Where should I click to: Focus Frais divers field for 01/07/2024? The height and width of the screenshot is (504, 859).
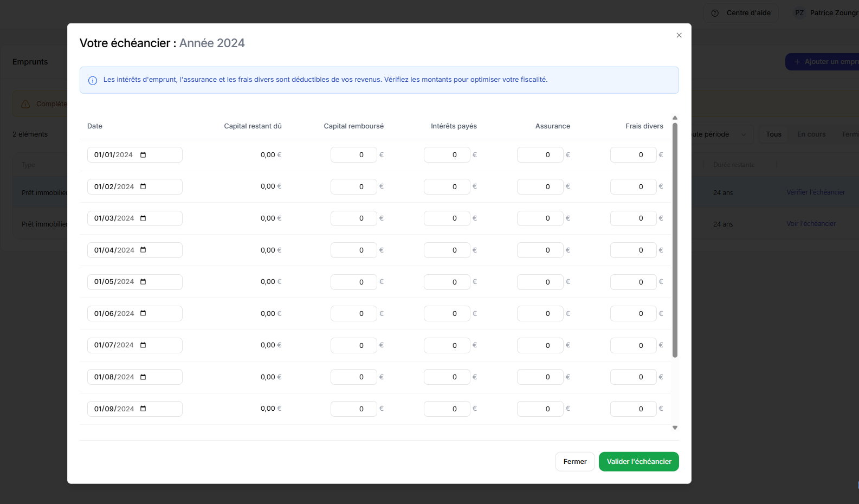click(x=633, y=345)
